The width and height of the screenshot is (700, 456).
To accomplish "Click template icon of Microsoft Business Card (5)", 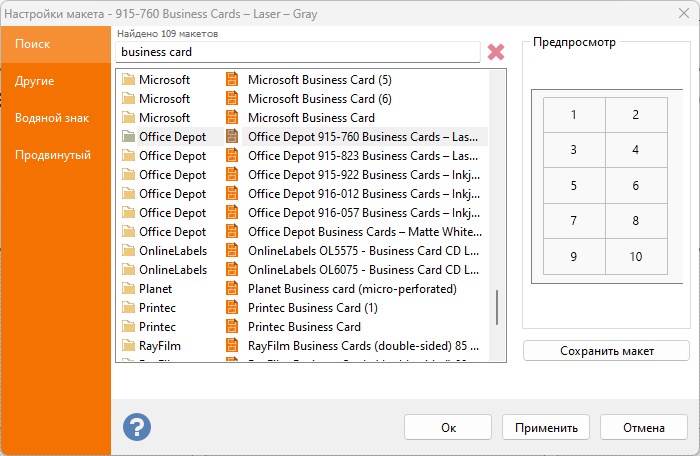I will pyautogui.click(x=232, y=79).
